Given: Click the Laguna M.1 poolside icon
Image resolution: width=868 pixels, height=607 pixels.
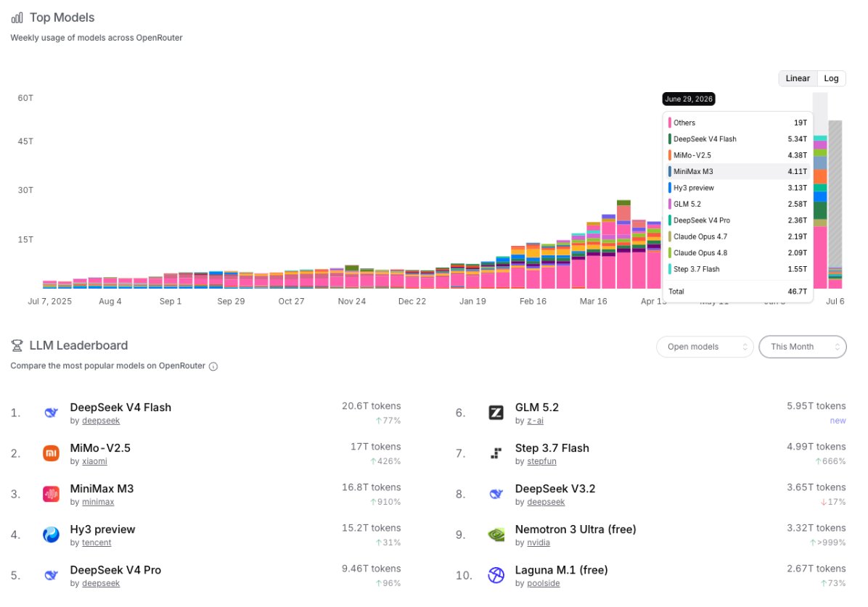Looking at the screenshot, I should pyautogui.click(x=496, y=576).
